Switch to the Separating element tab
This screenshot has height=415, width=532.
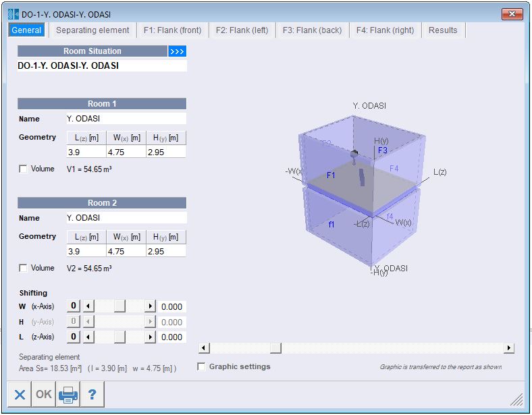(92, 30)
